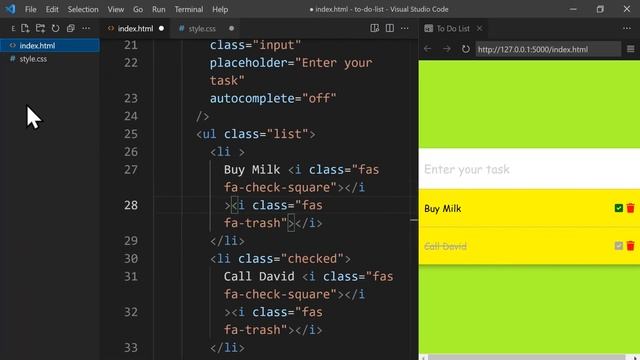Image resolution: width=640 pixels, height=360 pixels.
Task: Toggle the Call David check-square
Action: click(x=619, y=246)
